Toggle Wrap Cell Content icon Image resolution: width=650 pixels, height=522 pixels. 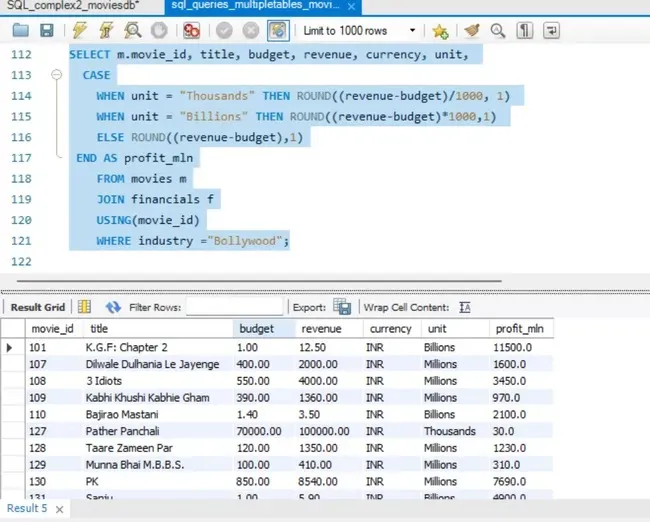coord(465,307)
